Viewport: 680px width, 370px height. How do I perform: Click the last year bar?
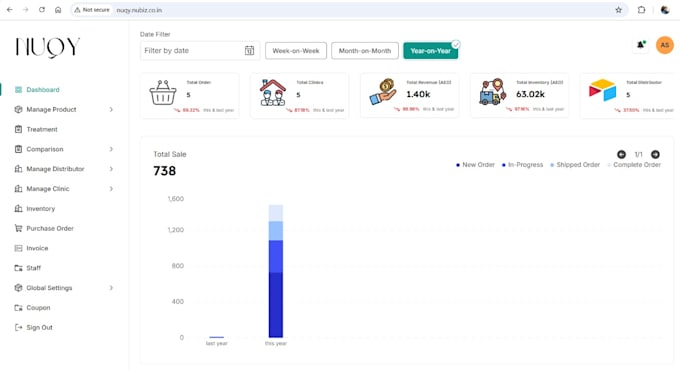[216, 337]
